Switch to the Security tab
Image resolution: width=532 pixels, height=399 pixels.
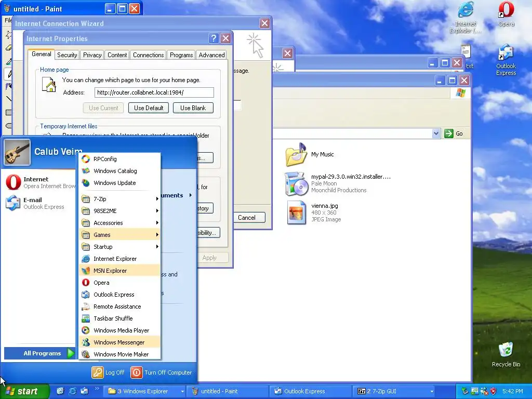tap(67, 55)
